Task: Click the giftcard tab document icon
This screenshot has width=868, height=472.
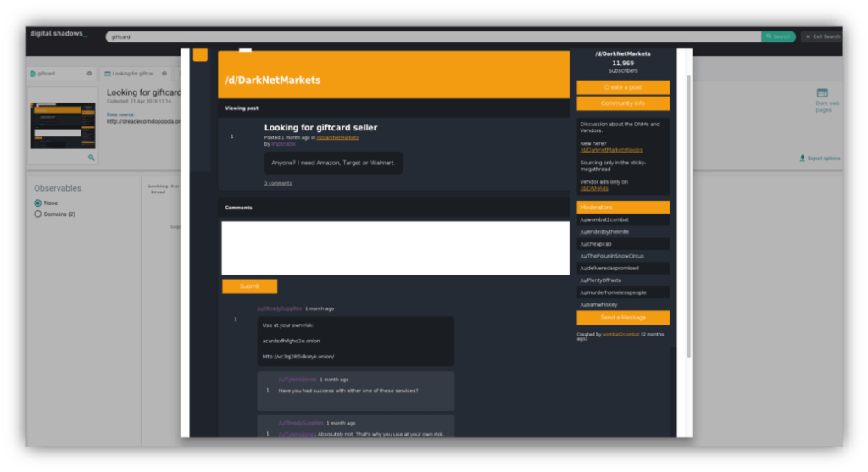Action: coord(33,74)
